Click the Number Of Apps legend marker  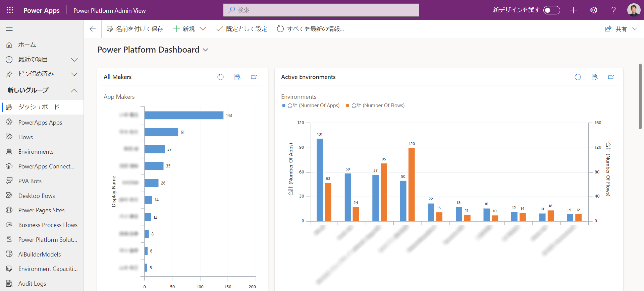tap(284, 105)
